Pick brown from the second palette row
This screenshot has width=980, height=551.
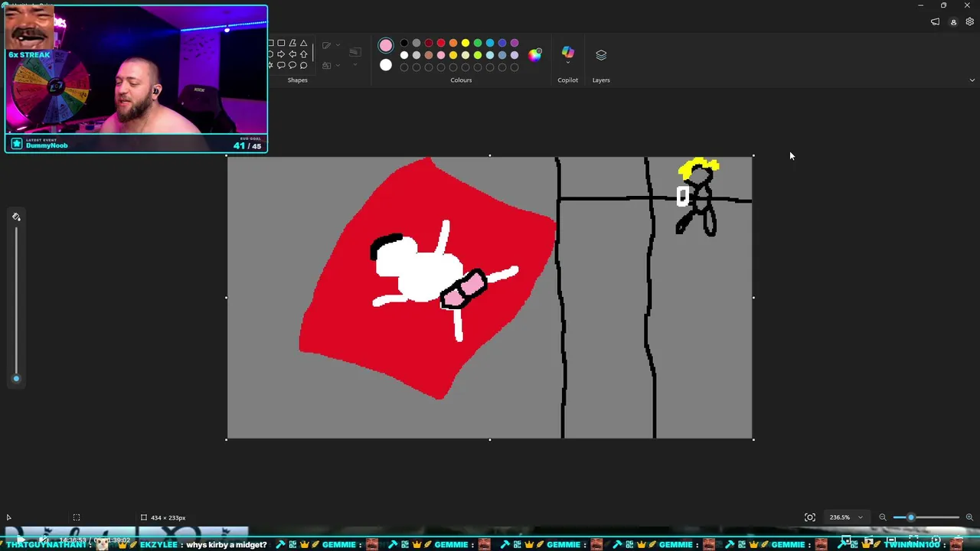[429, 55]
